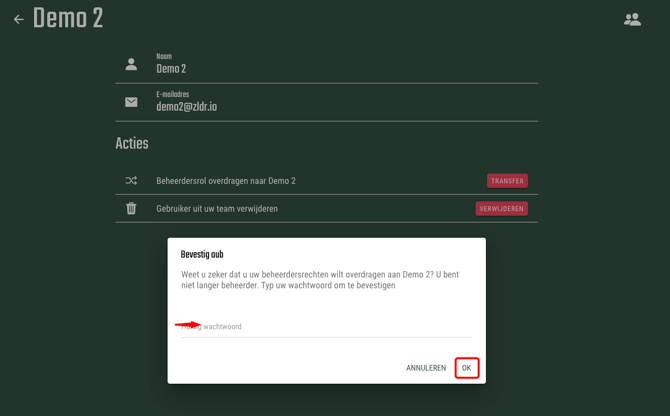Click the envelope icon beside E-mailadres

click(131, 102)
